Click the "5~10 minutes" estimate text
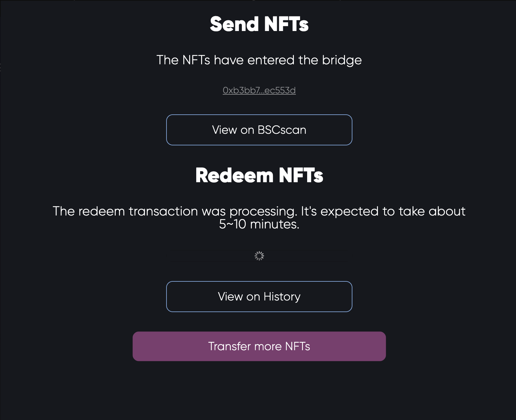Viewport: 516px width, 420px height. click(259, 224)
